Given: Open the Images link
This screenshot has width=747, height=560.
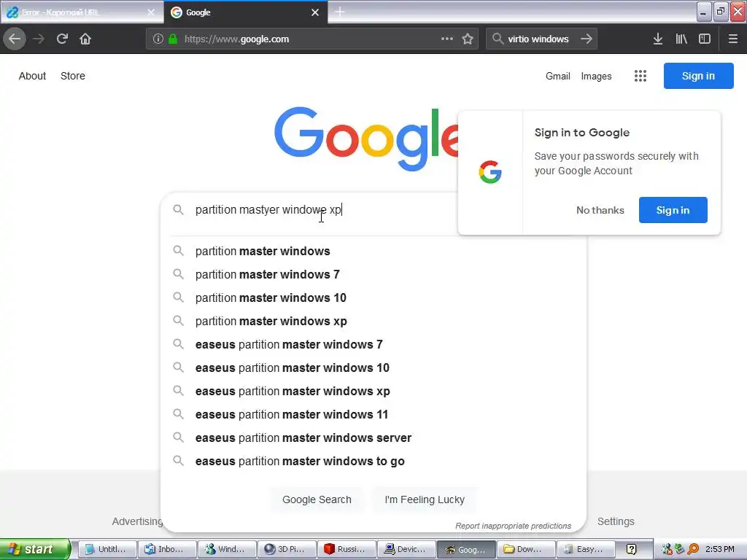Looking at the screenshot, I should click(596, 76).
